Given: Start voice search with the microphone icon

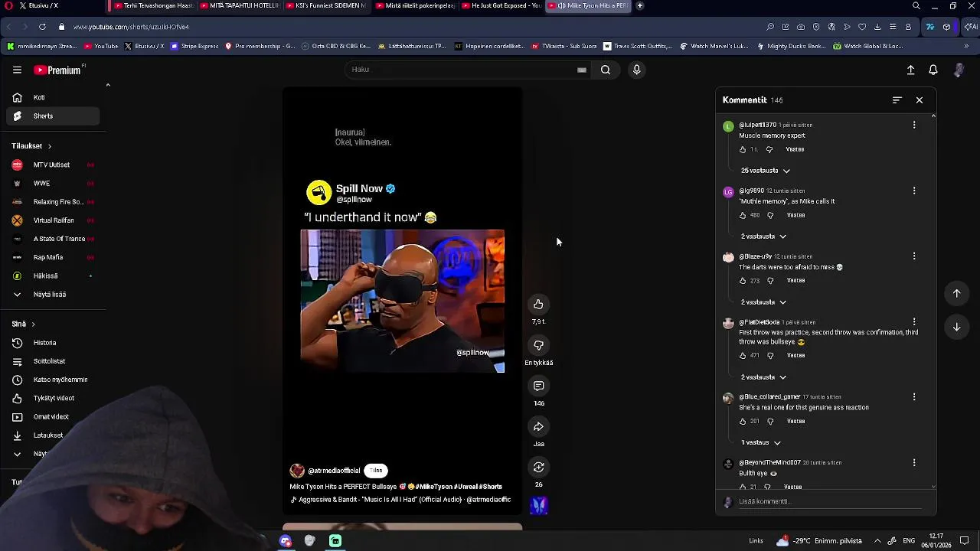Looking at the screenshot, I should point(636,70).
